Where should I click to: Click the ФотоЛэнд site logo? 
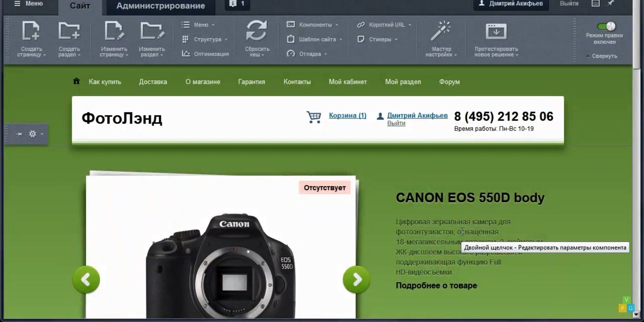[x=122, y=118]
